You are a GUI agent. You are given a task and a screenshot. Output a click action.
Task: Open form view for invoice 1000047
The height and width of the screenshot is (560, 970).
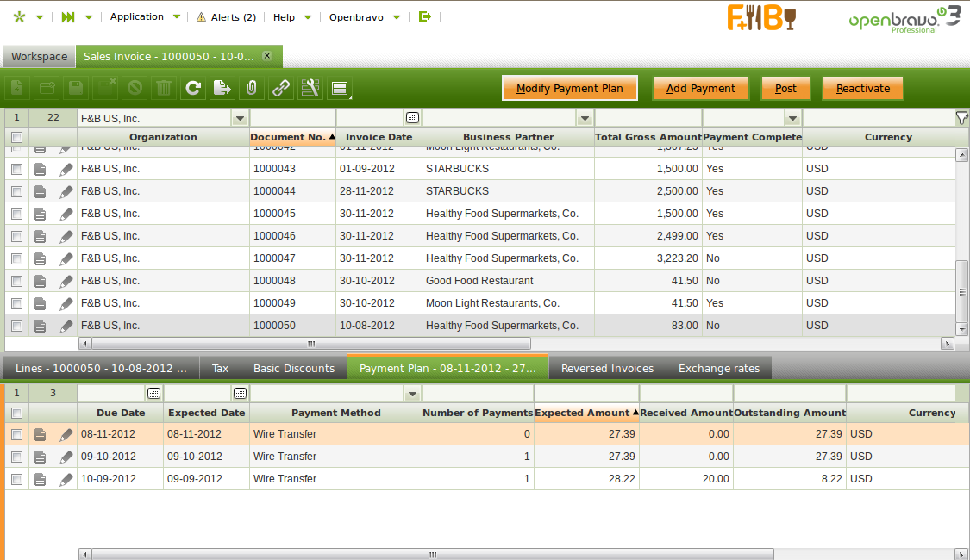(41, 258)
